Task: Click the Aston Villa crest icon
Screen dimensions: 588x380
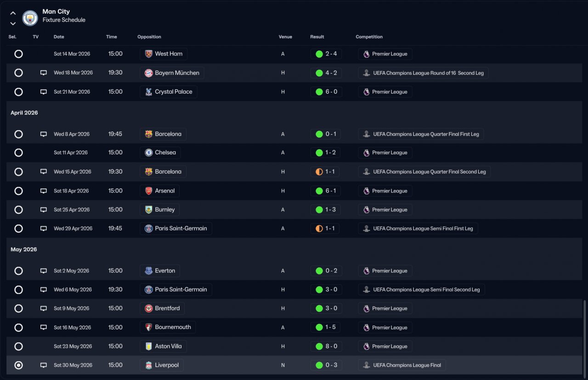Action: (x=148, y=346)
